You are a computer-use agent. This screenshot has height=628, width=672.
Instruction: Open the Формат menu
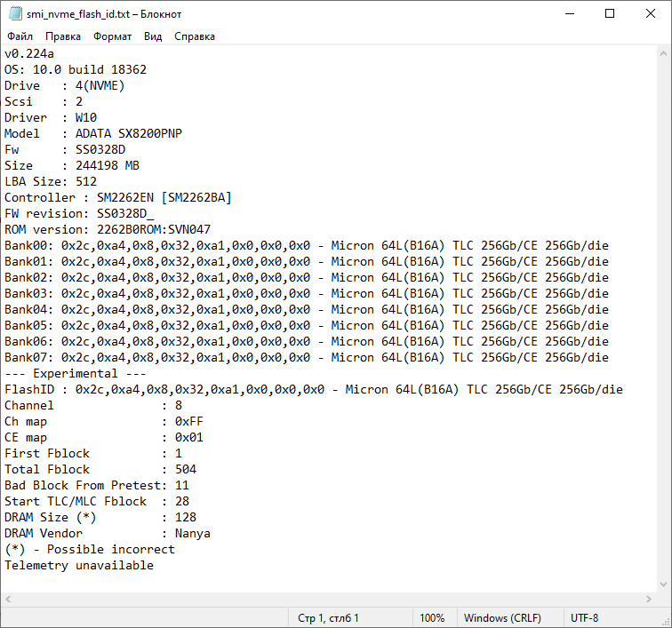(112, 36)
